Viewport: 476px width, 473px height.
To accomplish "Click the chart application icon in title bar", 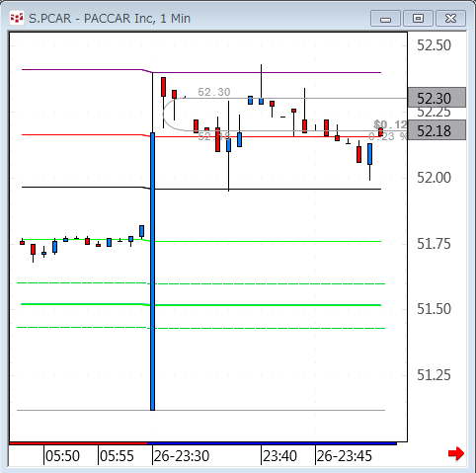I will click(17, 18).
